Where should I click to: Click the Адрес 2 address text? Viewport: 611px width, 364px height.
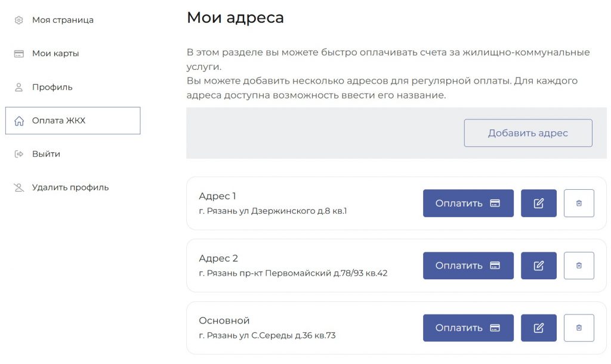(293, 274)
